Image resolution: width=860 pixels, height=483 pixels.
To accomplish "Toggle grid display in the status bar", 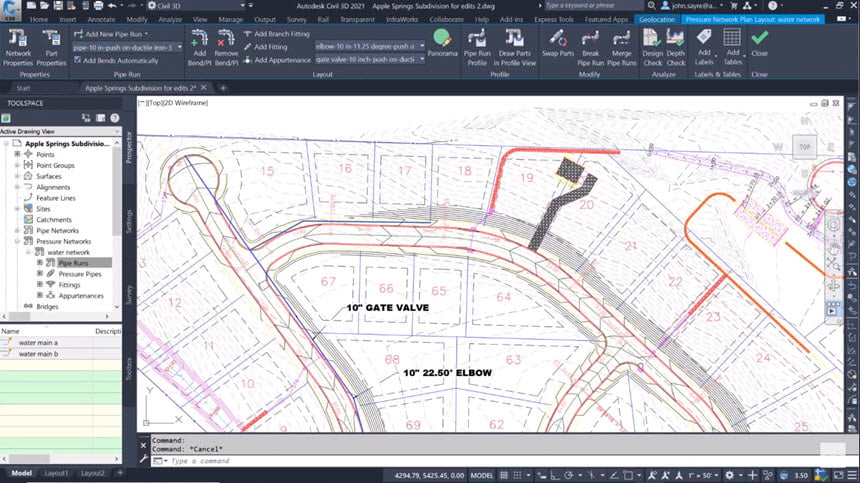I will coord(503,475).
